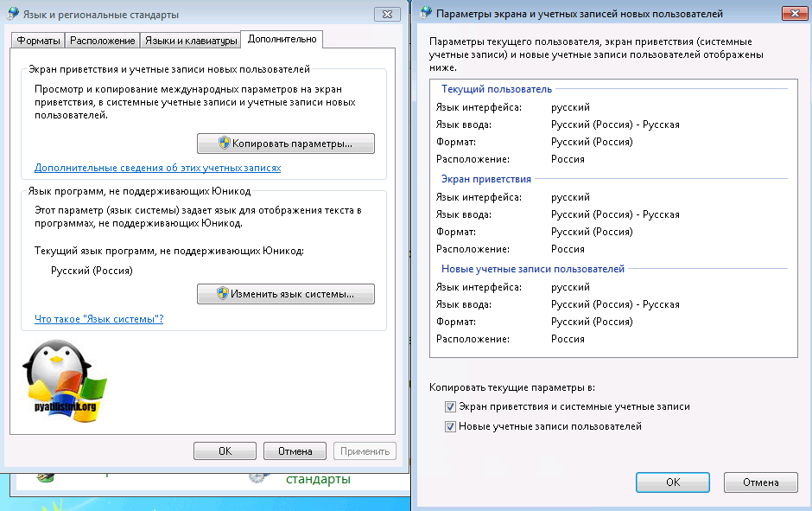The width and height of the screenshot is (812, 511).
Task: Open the Расположение tab
Action: click(x=103, y=41)
